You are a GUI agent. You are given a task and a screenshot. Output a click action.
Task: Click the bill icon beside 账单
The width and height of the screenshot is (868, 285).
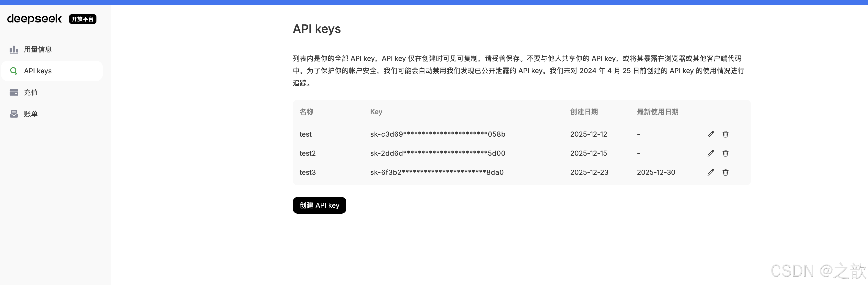(x=14, y=114)
